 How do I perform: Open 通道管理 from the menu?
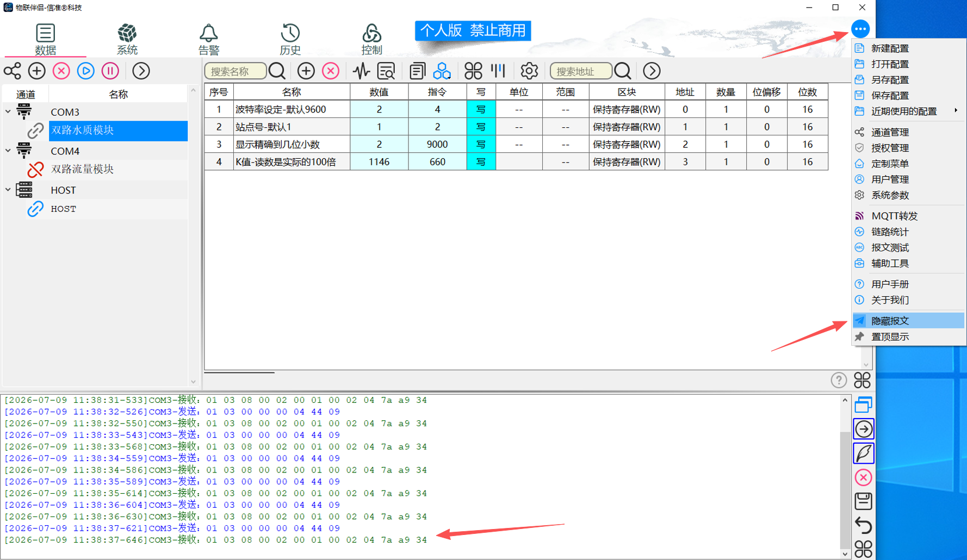tap(908, 132)
